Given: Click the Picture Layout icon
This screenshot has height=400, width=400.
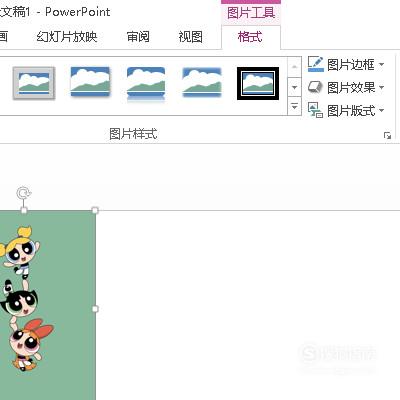Looking at the screenshot, I should coord(315,110).
